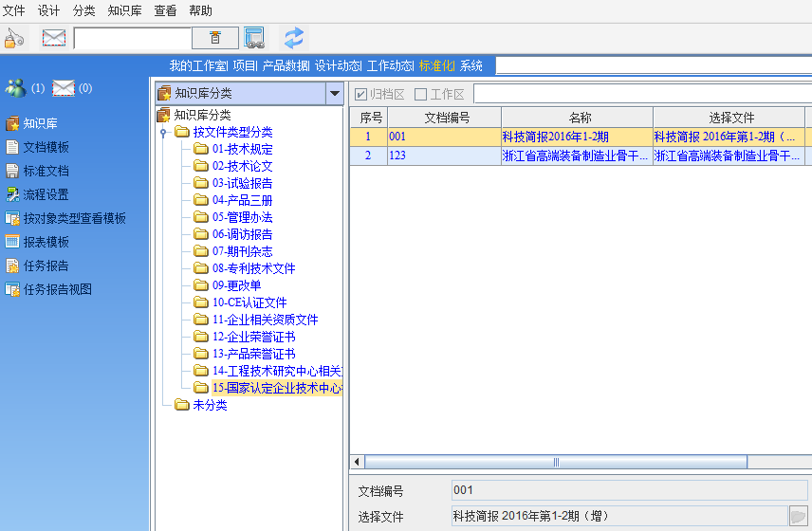Click the 文档编号 column header
Viewport: 812px width, 531px height.
[444, 118]
